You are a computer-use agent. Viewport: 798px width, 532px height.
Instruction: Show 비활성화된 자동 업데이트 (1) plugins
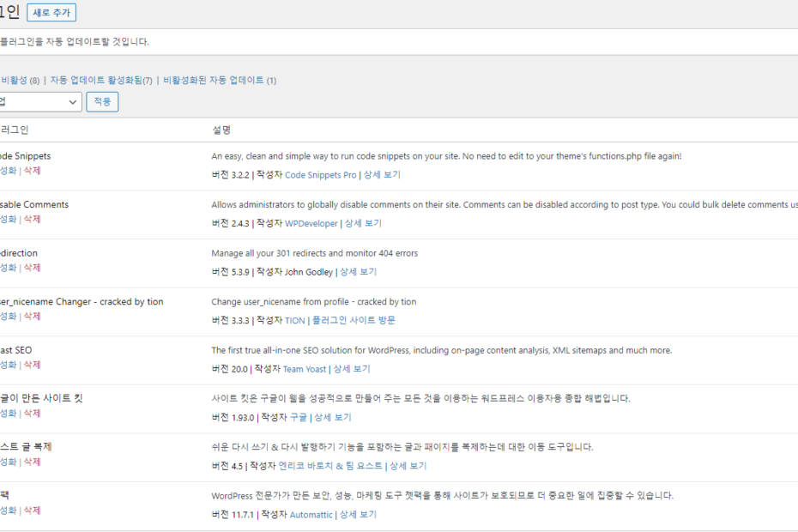tap(220, 81)
